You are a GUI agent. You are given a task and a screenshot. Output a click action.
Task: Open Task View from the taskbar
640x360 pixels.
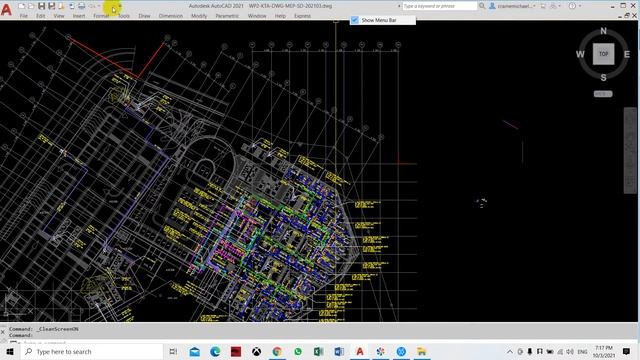click(x=173, y=351)
